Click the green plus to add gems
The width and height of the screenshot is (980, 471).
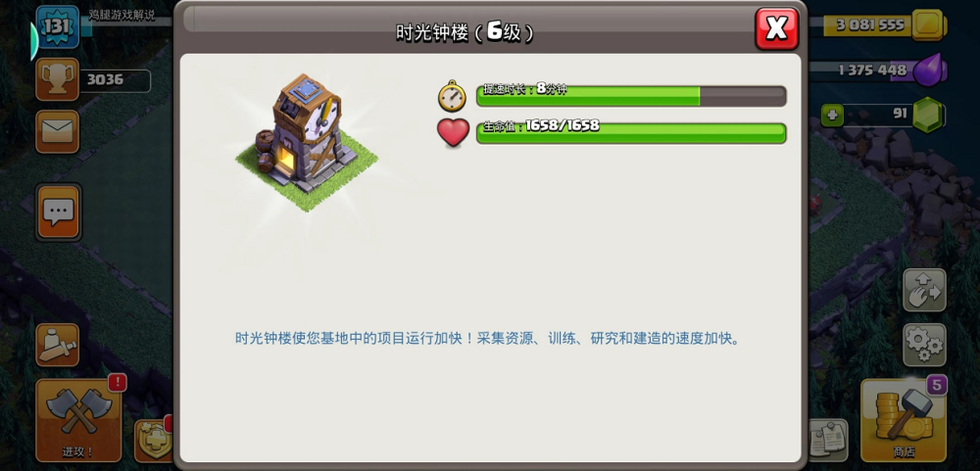pyautogui.click(x=832, y=115)
